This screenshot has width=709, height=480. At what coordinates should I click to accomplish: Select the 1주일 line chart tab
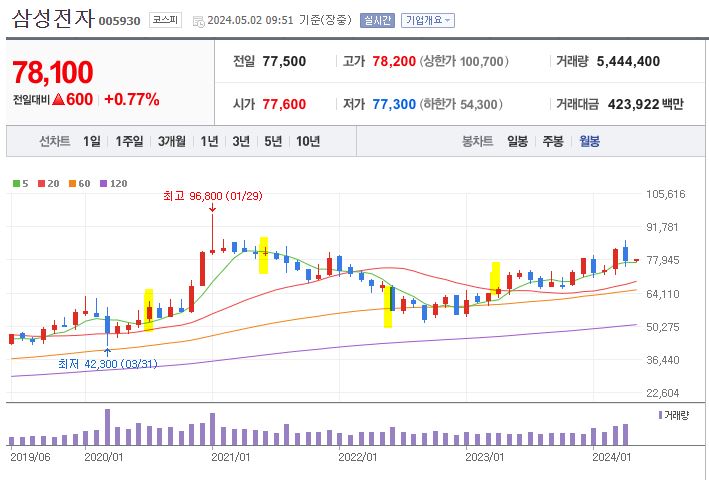129,141
